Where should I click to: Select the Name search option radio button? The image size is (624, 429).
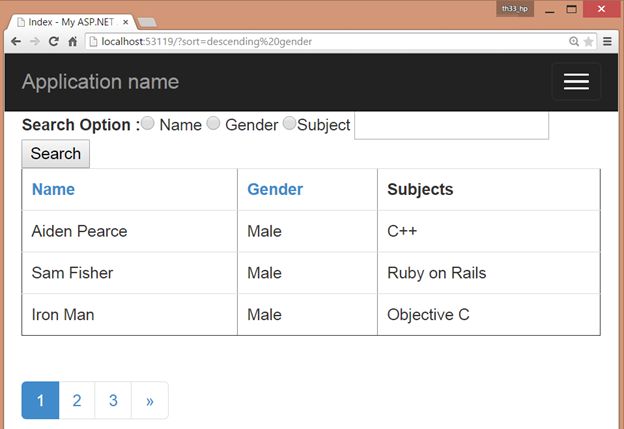[x=148, y=124]
